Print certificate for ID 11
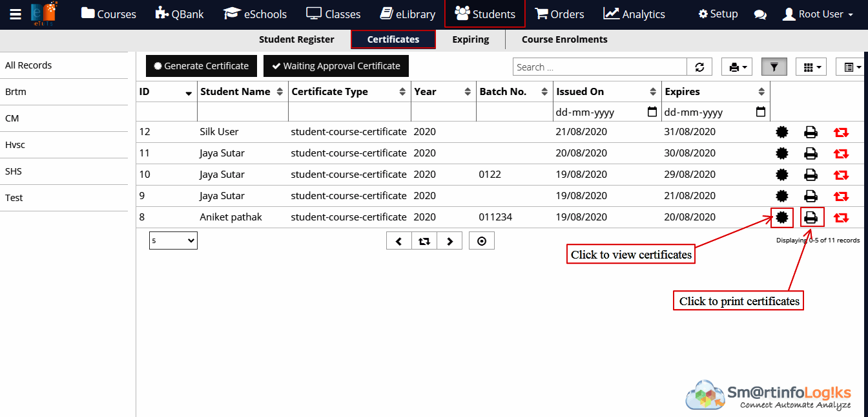The height and width of the screenshot is (417, 868). coord(811,154)
